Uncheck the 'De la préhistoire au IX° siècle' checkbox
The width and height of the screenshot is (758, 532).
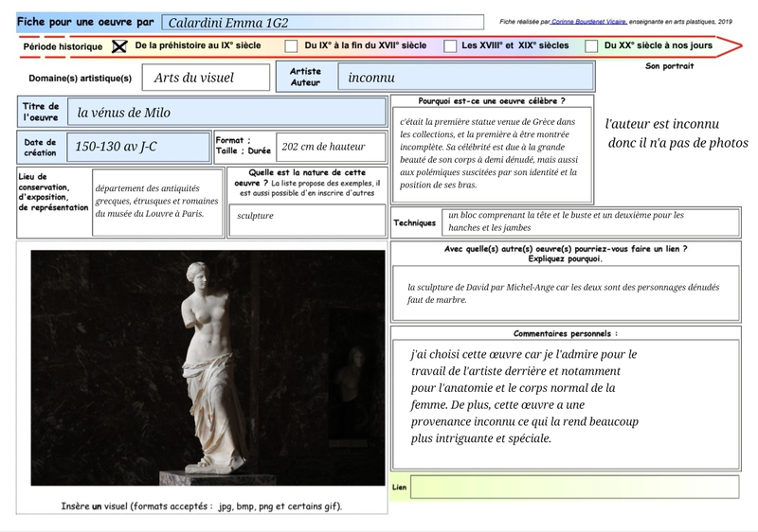[x=119, y=45]
